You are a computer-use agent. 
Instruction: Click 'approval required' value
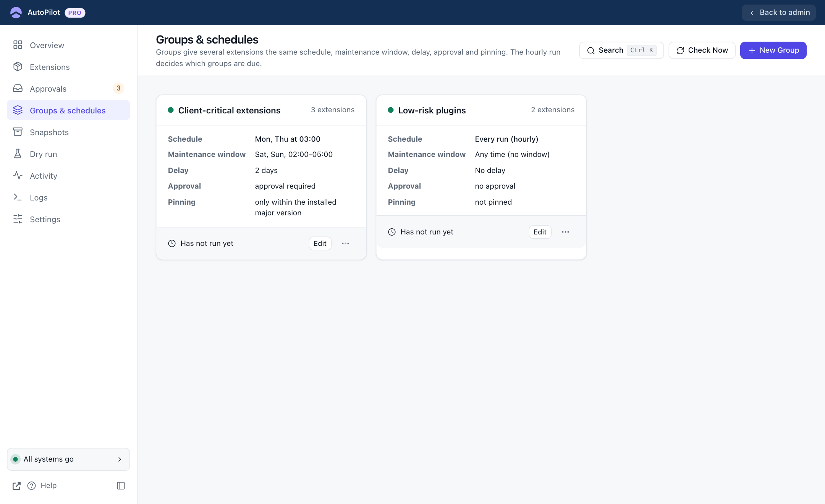pyautogui.click(x=285, y=186)
